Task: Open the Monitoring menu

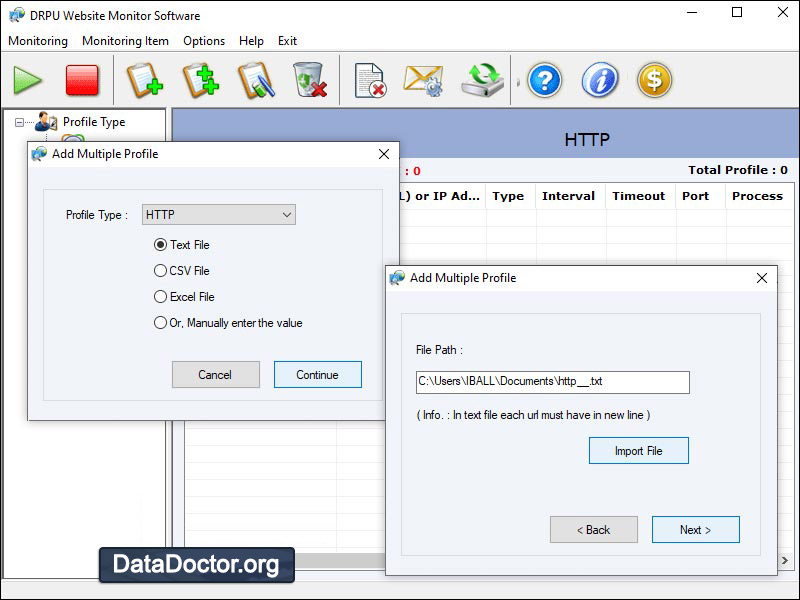Action: (x=37, y=41)
